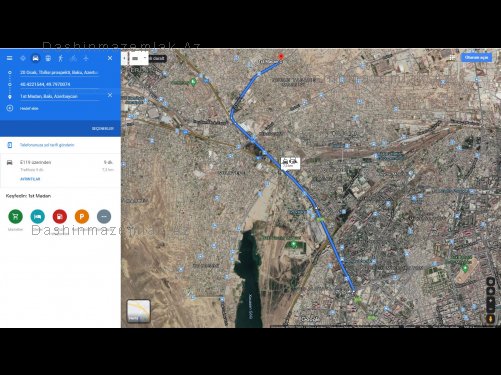Select driving travel mode
The width and height of the screenshot is (501, 375).
click(35, 58)
